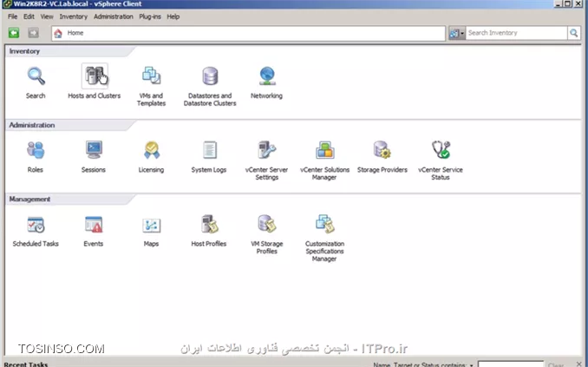
Task: Open vCenter Solutions Manager
Action: [x=324, y=150]
